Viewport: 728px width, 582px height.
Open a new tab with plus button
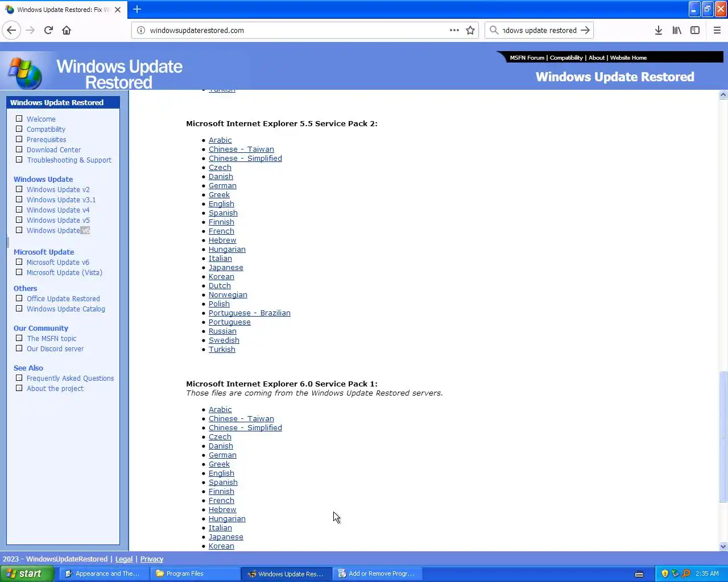click(137, 9)
